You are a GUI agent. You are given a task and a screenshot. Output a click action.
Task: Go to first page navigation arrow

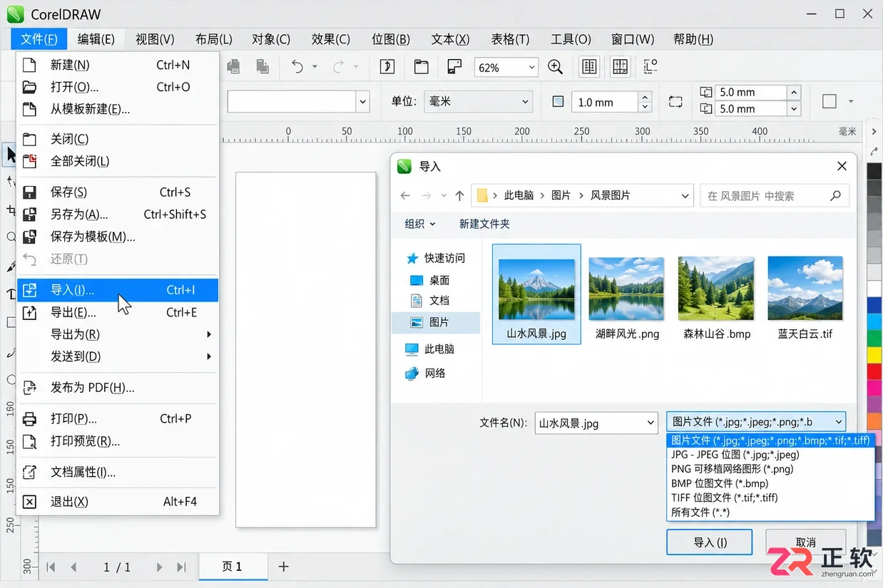(x=51, y=567)
